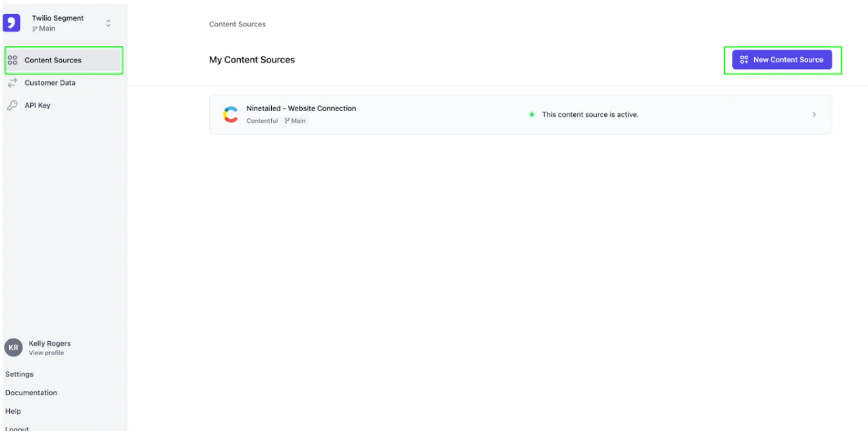The image size is (868, 432).
Task: Open the Documentation link
Action: click(x=31, y=393)
